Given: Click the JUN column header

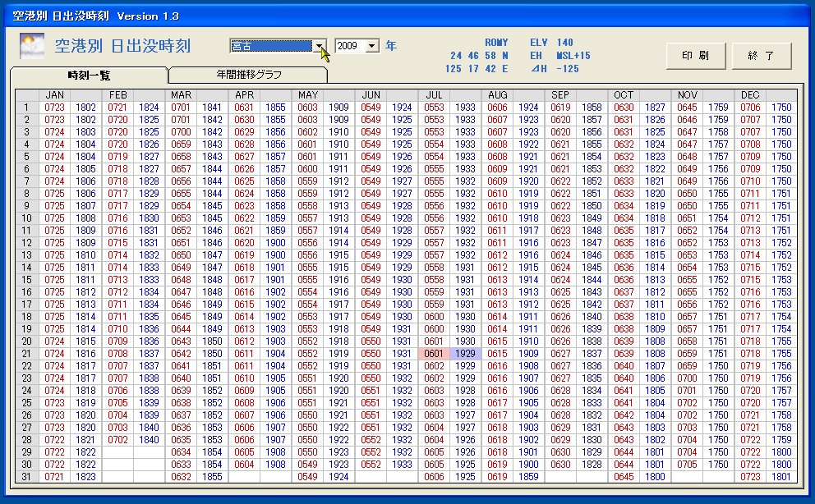Looking at the screenshot, I should pyautogui.click(x=371, y=95).
